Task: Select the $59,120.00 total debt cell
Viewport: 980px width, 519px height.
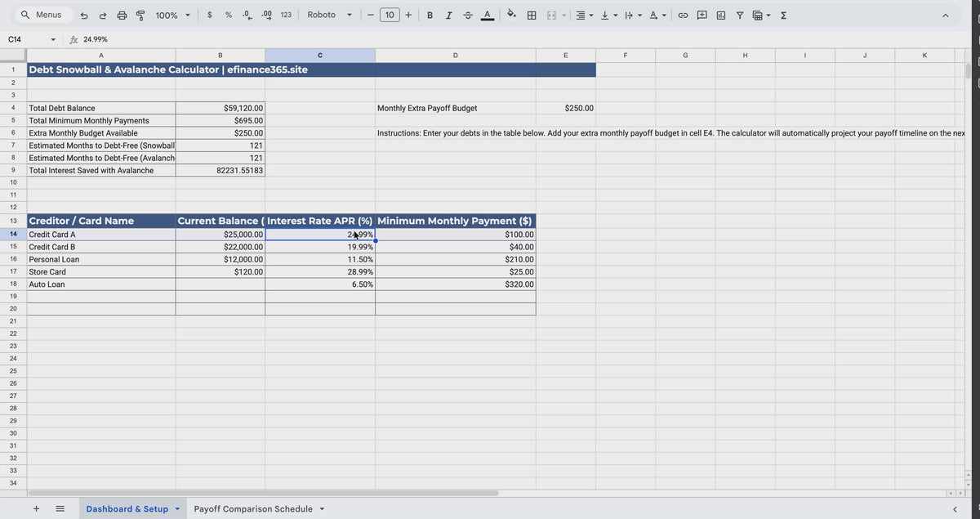Action: click(x=220, y=108)
